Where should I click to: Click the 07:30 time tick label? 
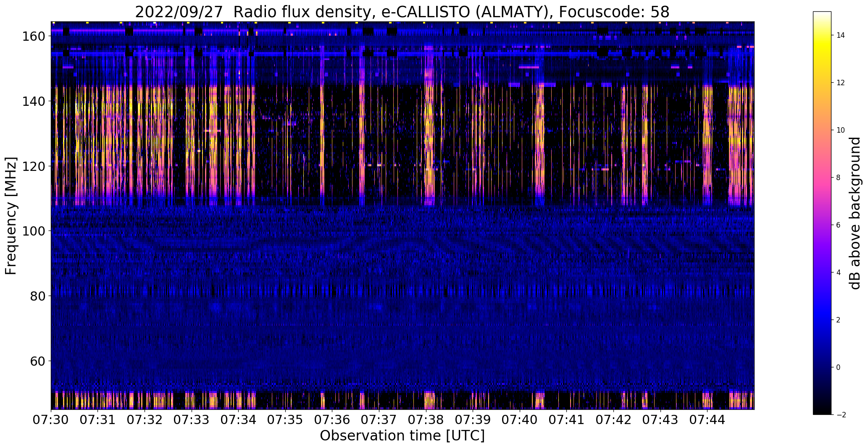click(x=51, y=419)
